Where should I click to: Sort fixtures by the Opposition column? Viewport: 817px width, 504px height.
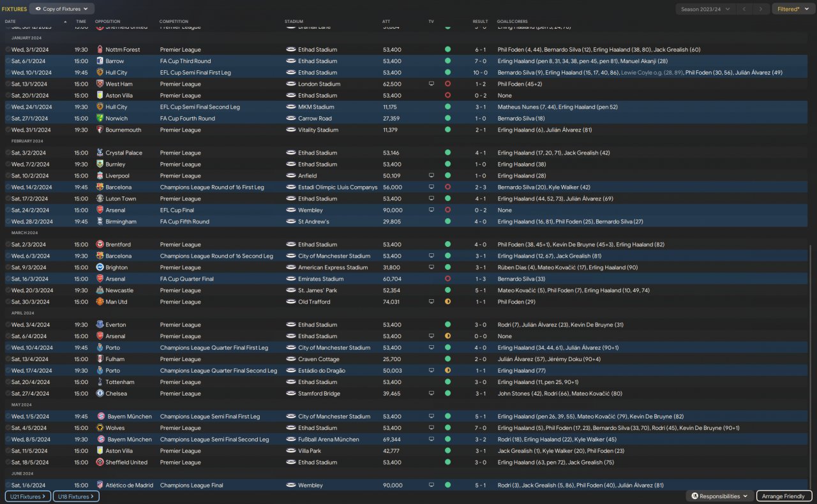(x=107, y=22)
